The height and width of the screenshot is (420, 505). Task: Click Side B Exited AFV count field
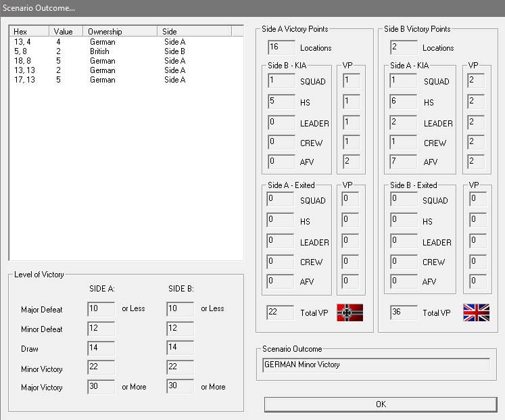404,281
